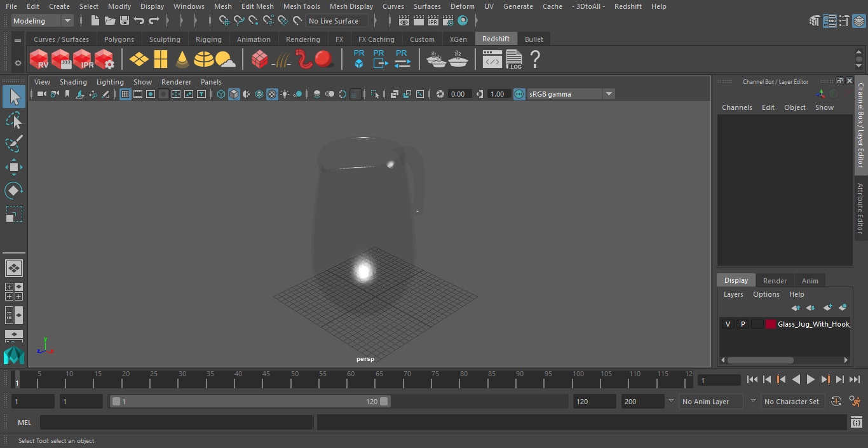Create Redshift spot light cone icon
The width and height of the screenshot is (868, 448).
pos(182,60)
